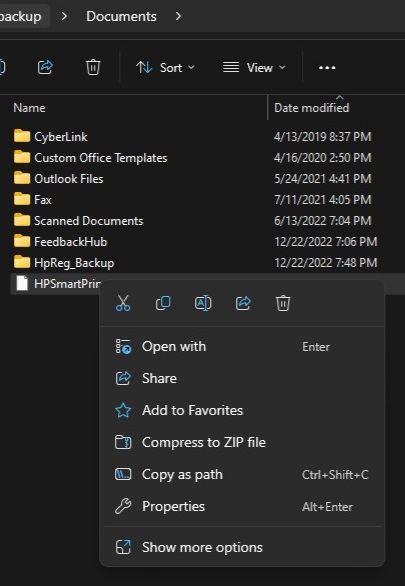Viewport: 405px width, 586px height.
Task: Open the View dropdown
Action: (x=254, y=68)
